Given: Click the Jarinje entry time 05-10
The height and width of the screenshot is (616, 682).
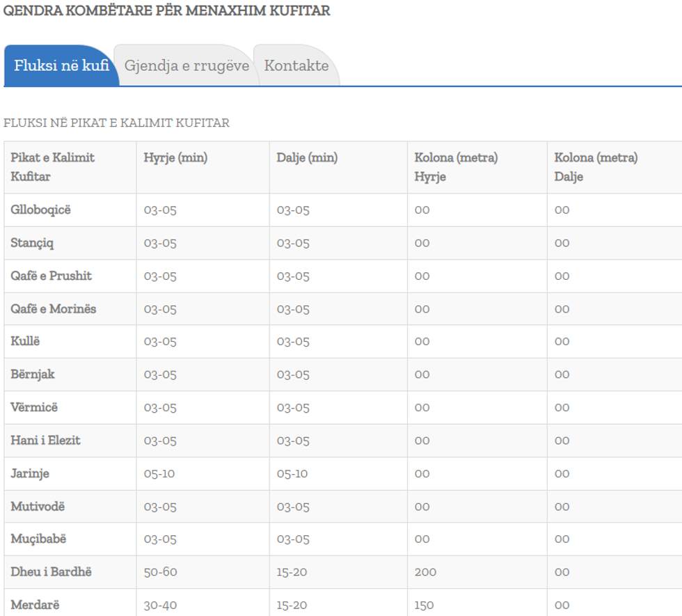Looking at the screenshot, I should [x=159, y=474].
